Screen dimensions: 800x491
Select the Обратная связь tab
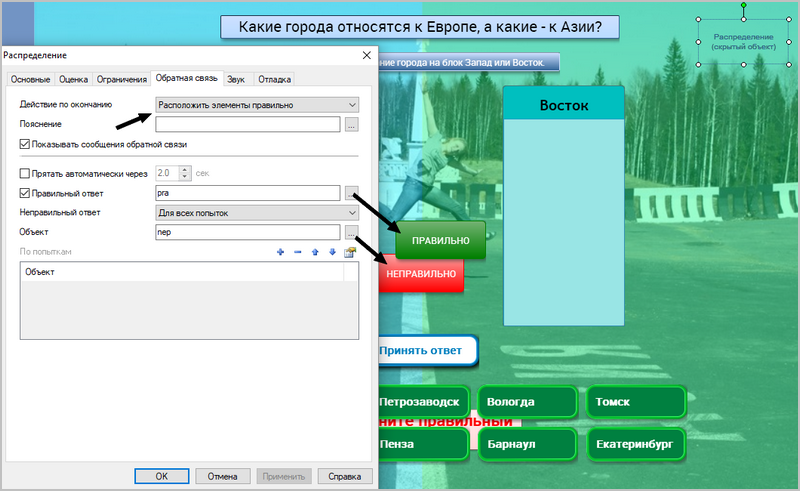(x=187, y=78)
